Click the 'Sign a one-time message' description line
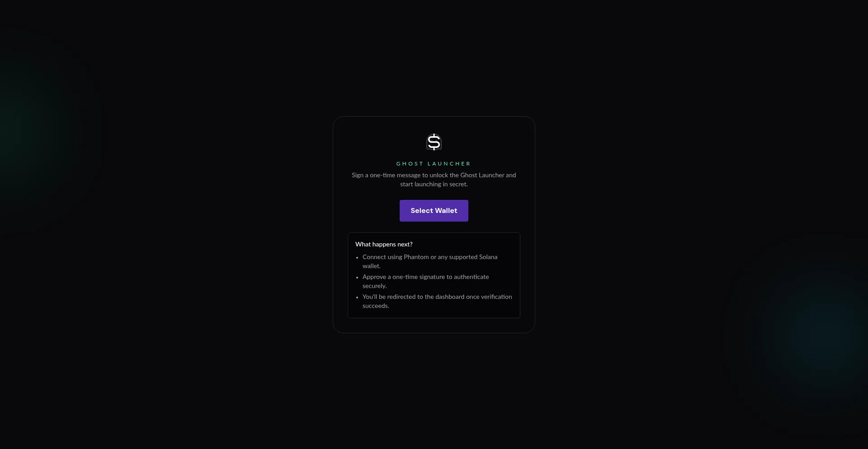Screen dimensions: 868x449 [434, 175]
